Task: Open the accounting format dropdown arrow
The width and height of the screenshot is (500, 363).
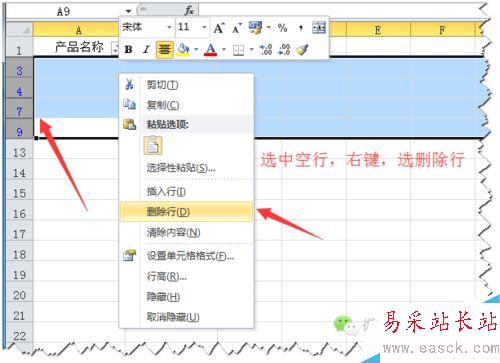Action: [268, 27]
